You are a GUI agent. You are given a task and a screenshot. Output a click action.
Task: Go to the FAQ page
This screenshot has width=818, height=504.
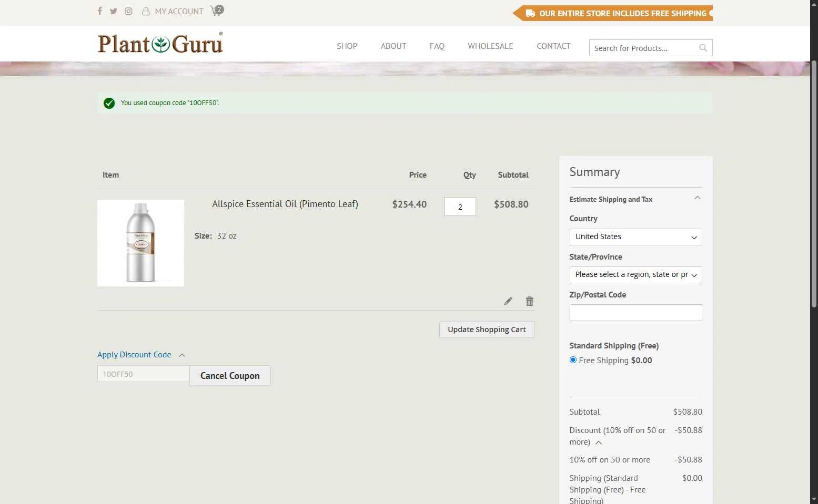click(437, 46)
